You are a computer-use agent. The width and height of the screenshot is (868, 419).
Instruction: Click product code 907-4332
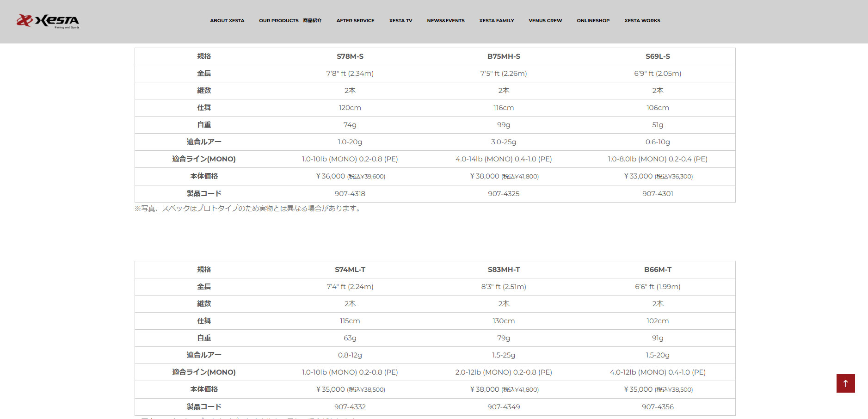tap(350, 407)
